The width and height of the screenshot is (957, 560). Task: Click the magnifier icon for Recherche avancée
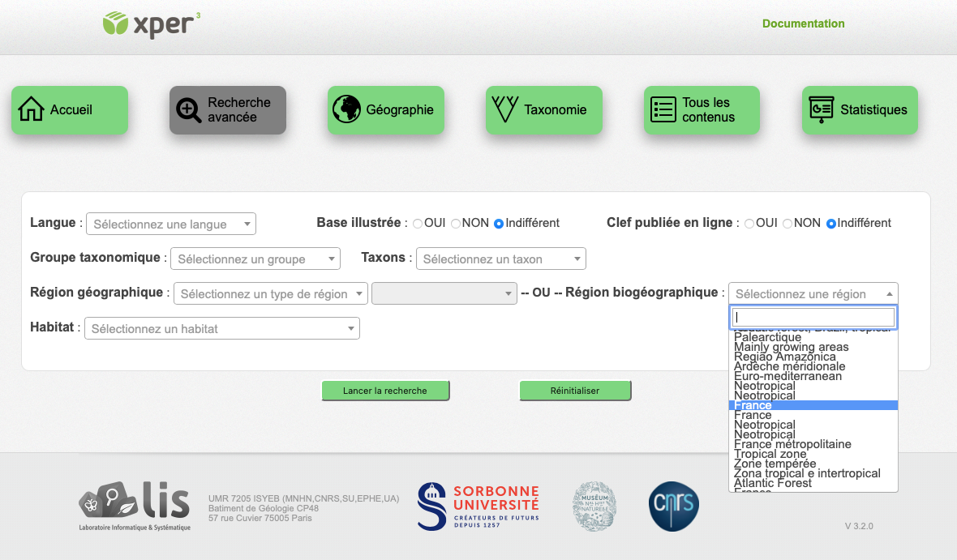point(189,110)
